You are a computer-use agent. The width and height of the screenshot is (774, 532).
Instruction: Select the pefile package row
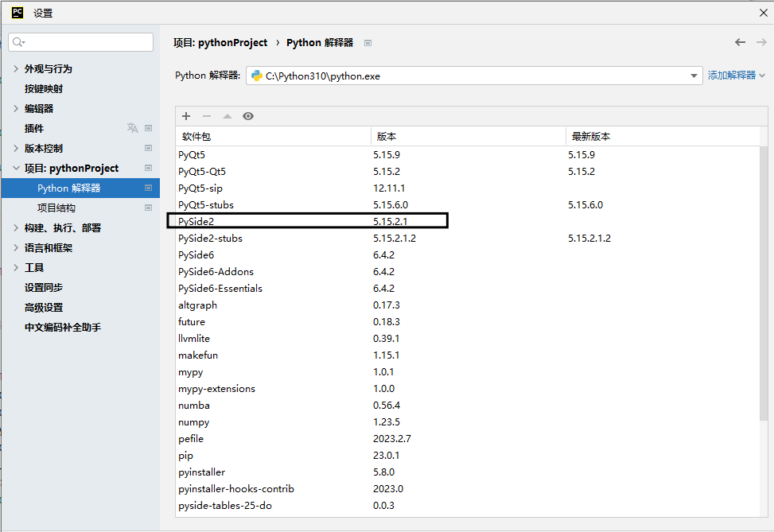(x=468, y=439)
